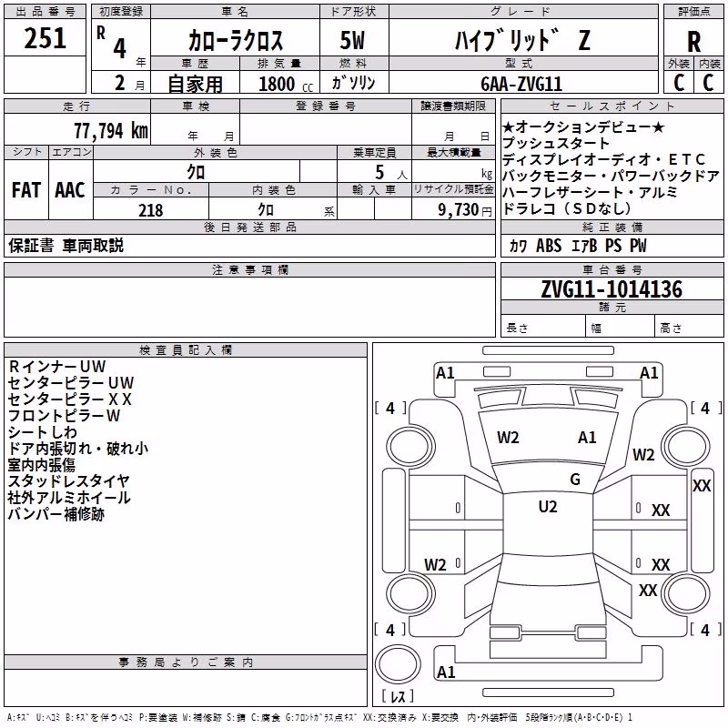Click the プッシュスタート sales point line
Image resolution: width=728 pixels, height=728 pixels.
pyautogui.click(x=556, y=143)
